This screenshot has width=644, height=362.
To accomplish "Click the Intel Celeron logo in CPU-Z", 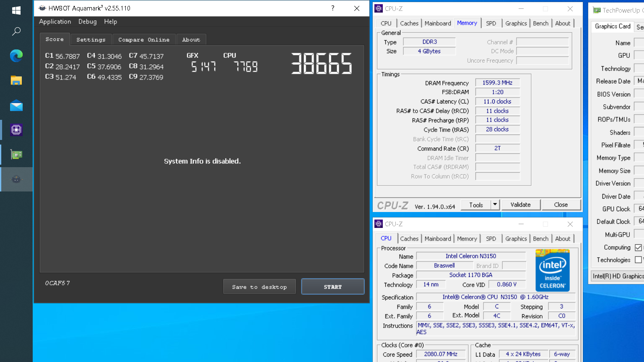I will point(553,270).
